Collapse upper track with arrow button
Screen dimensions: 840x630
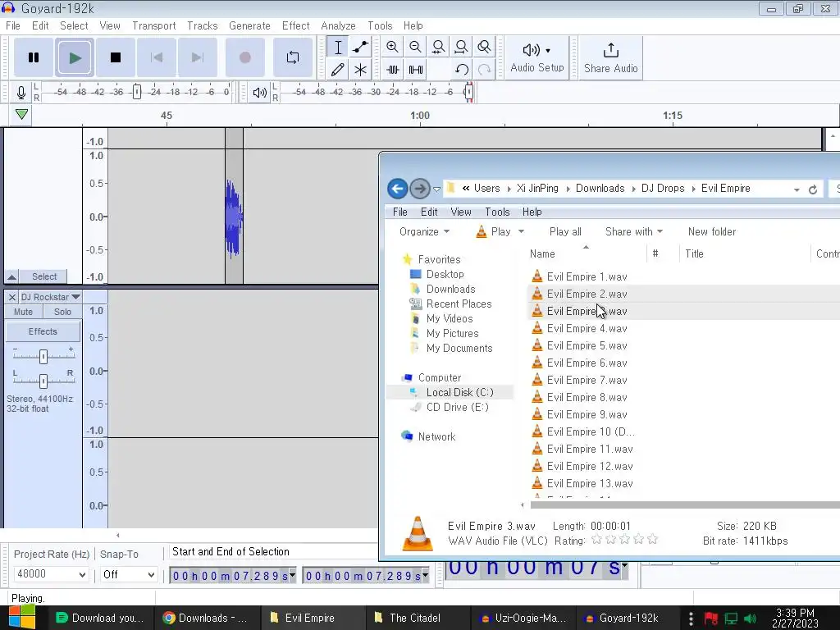[x=11, y=276]
